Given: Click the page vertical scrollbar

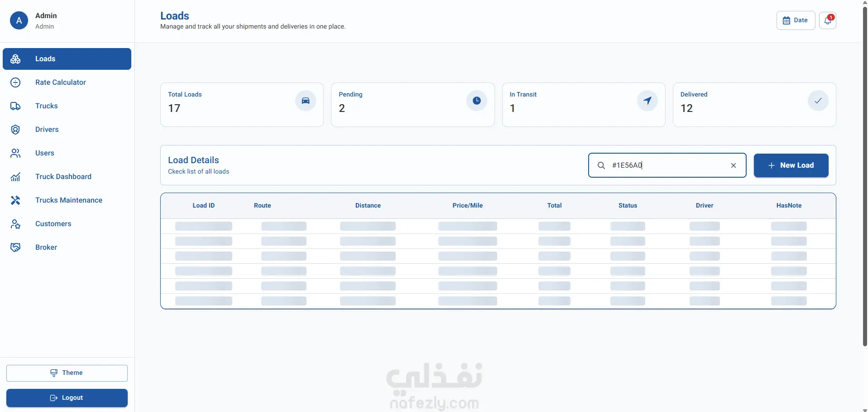Looking at the screenshot, I should (865, 177).
